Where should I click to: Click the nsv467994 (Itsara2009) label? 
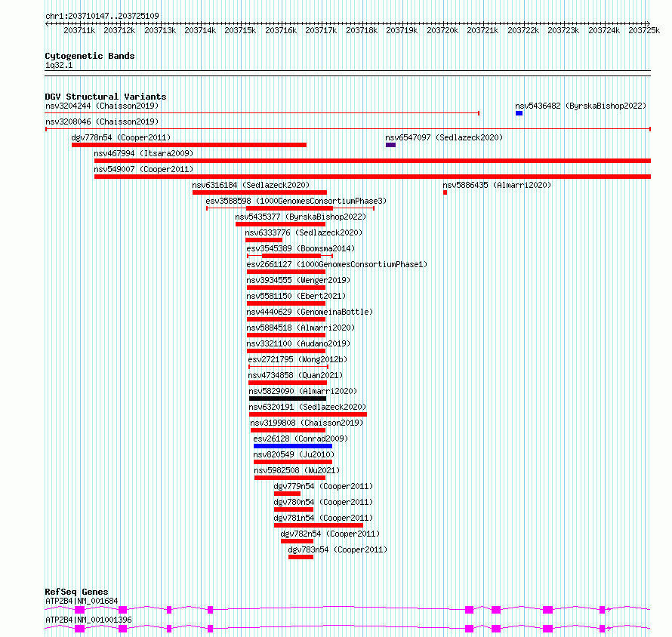(143, 153)
